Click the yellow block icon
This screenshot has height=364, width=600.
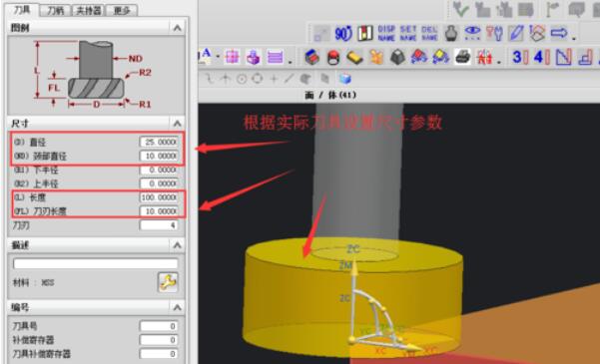click(354, 58)
